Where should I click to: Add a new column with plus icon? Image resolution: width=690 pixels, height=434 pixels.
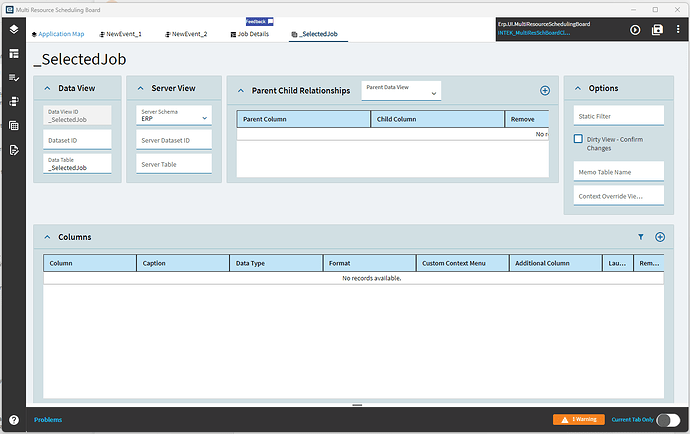pyautogui.click(x=660, y=237)
